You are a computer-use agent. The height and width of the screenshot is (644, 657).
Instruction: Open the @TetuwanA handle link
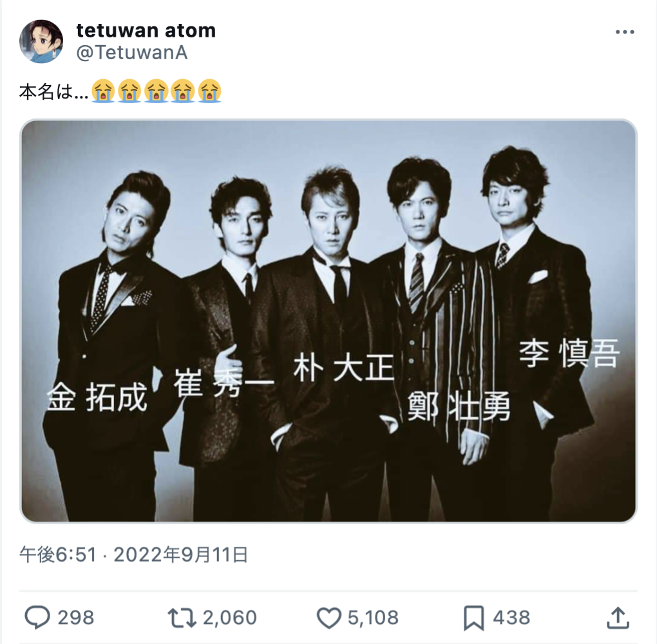pos(132,53)
